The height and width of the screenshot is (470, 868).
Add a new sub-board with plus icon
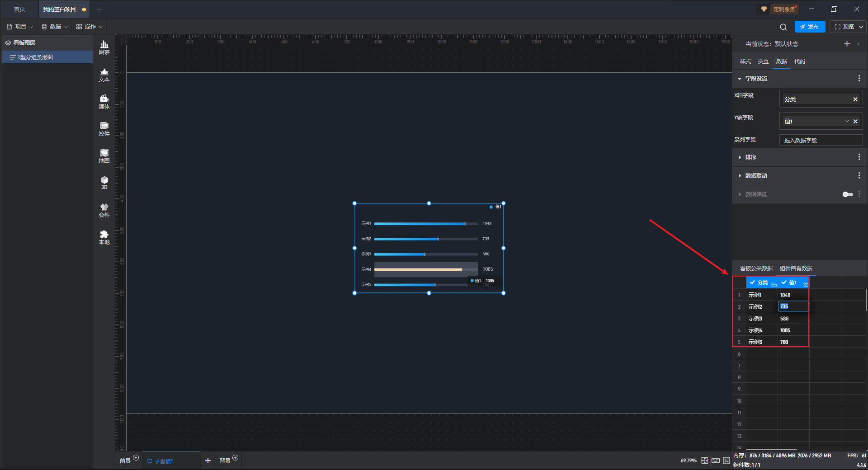click(208, 461)
